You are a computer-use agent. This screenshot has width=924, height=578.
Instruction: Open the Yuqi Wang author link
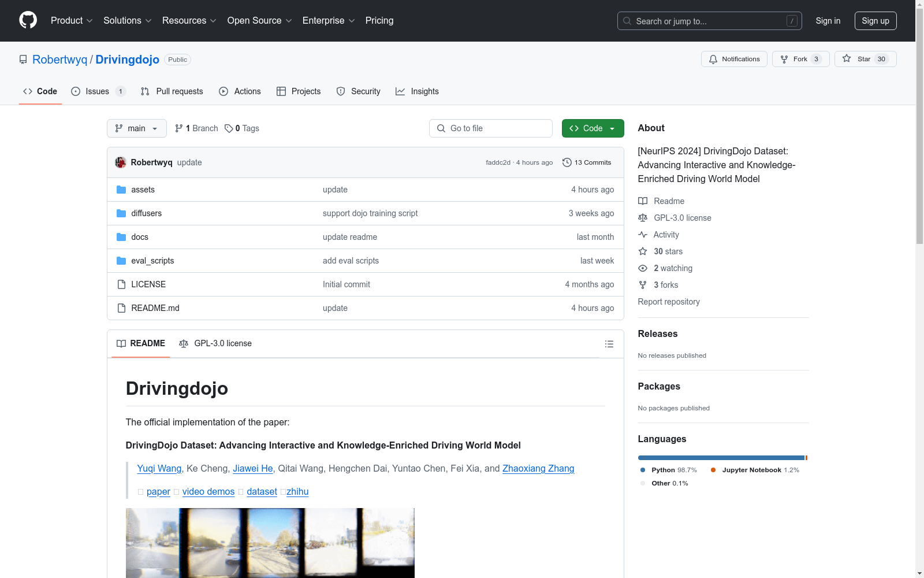[159, 468]
